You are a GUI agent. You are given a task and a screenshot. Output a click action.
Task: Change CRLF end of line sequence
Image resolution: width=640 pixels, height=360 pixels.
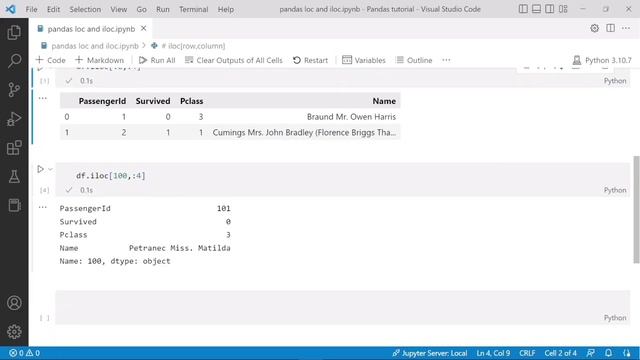click(x=527, y=353)
